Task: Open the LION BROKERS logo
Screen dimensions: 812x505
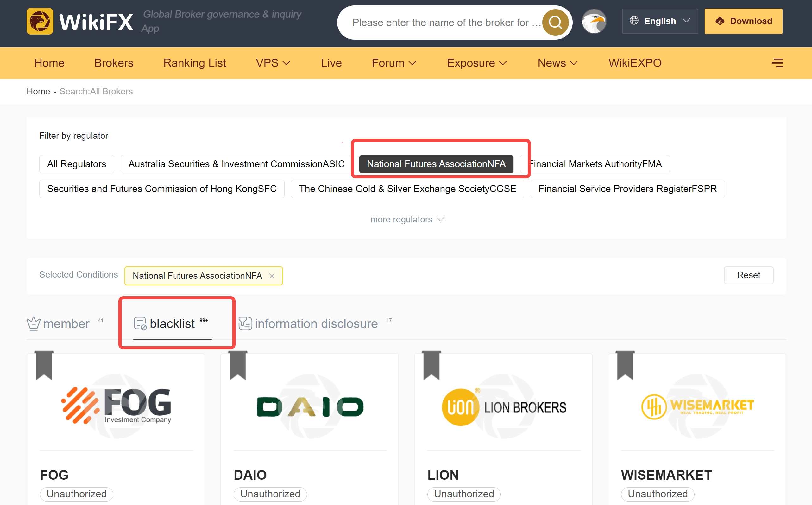Action: click(x=504, y=406)
